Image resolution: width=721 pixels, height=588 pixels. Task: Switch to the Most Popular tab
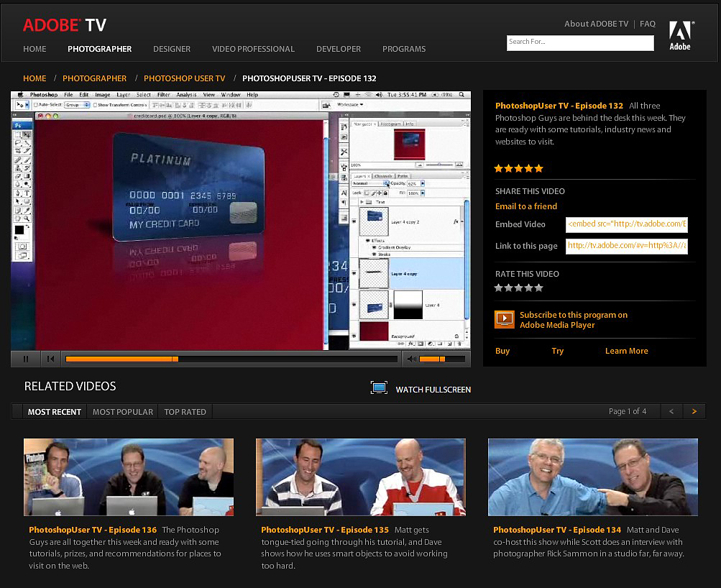[123, 412]
